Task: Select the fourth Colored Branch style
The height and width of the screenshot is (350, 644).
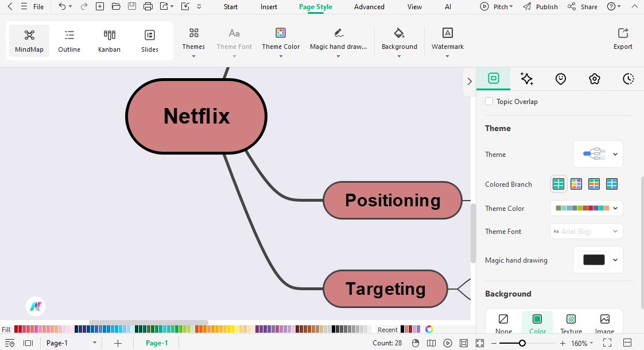Action: click(611, 184)
